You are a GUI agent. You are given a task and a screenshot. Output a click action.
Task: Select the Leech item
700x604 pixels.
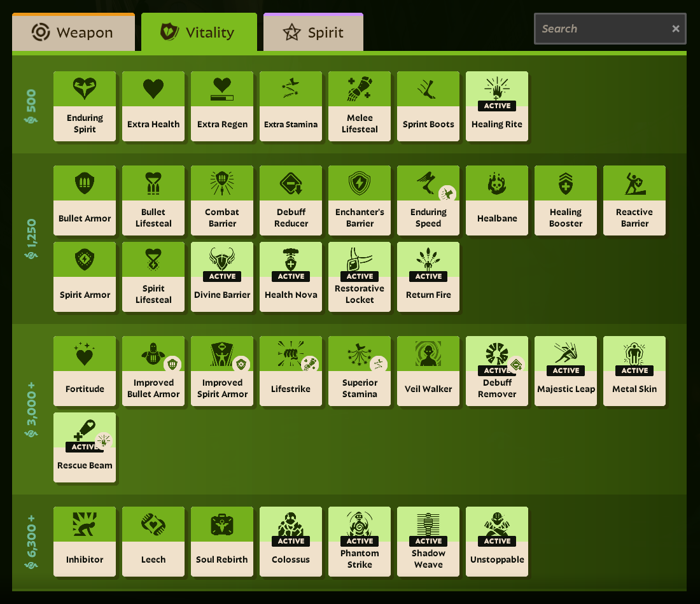pyautogui.click(x=153, y=541)
